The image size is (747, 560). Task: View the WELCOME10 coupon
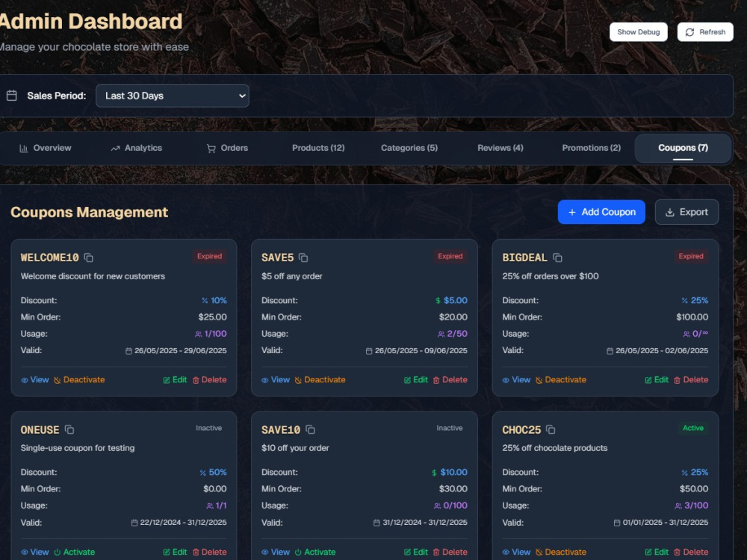(x=35, y=380)
